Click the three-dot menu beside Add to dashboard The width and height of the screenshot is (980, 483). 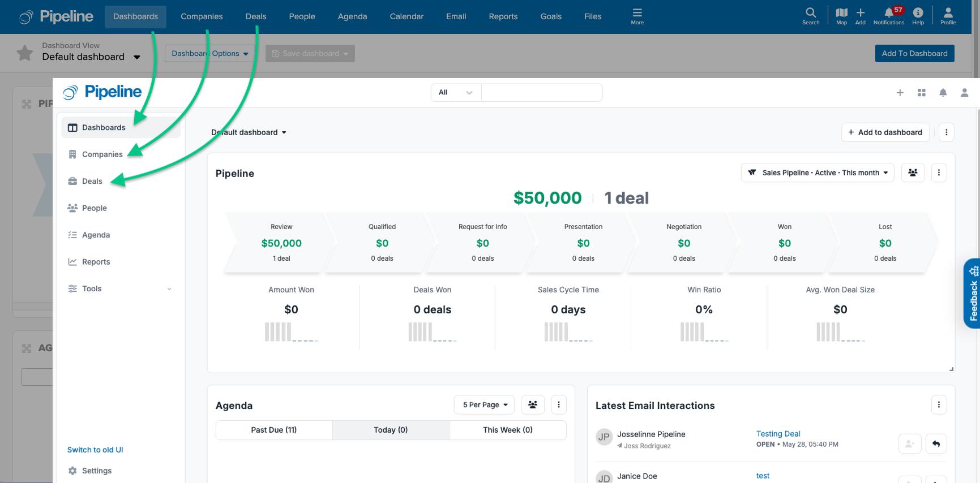click(x=947, y=132)
